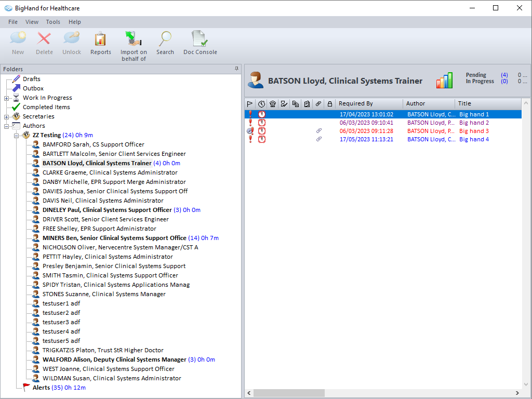Select author WILDMAN Susan
532x399 pixels.
pos(112,378)
